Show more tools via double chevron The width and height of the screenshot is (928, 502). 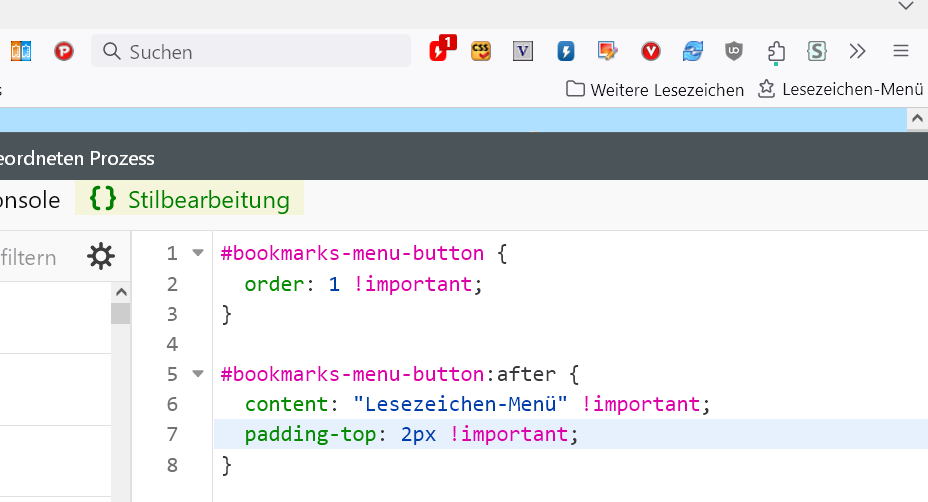858,52
